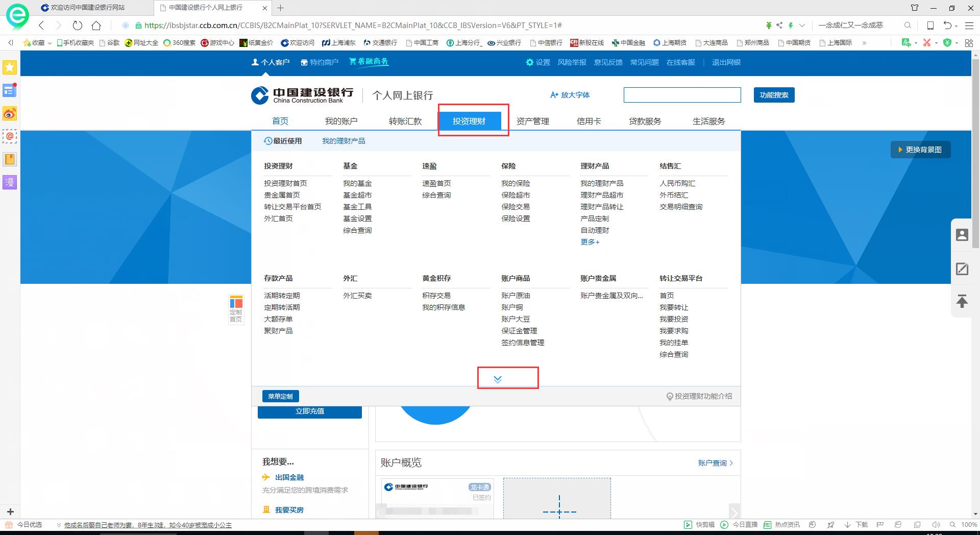Open 积存交易 link

(x=436, y=296)
